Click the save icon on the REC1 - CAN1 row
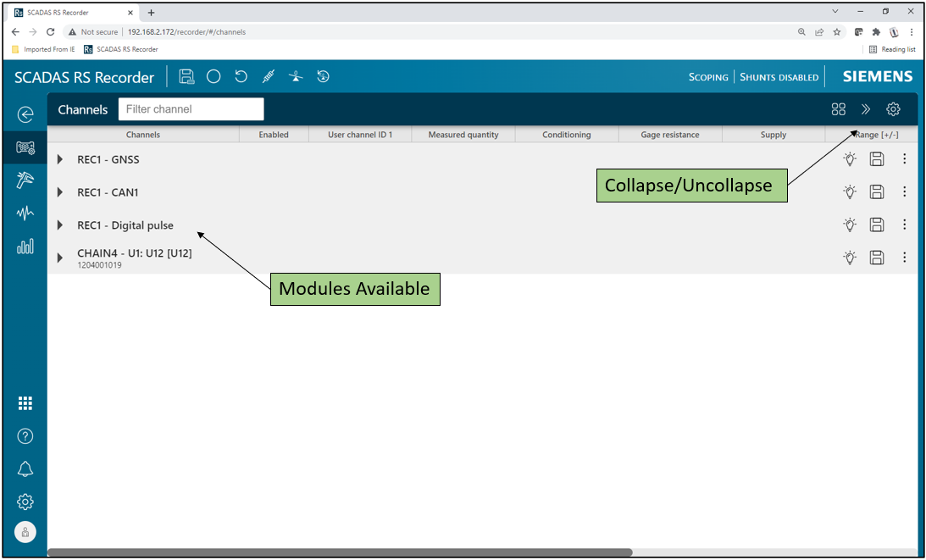Image resolution: width=926 pixels, height=560 pixels. [x=877, y=192]
